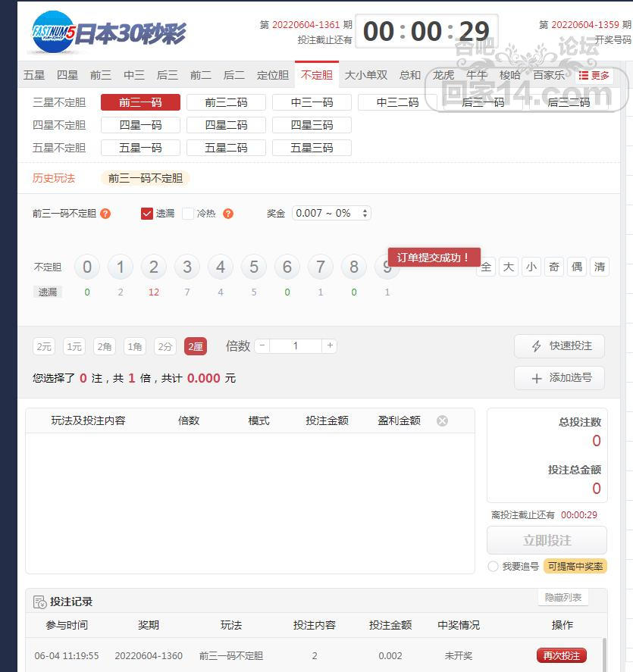The width and height of the screenshot is (633, 672).
Task: Choose the 2厘 unit mode
Action: tap(195, 346)
